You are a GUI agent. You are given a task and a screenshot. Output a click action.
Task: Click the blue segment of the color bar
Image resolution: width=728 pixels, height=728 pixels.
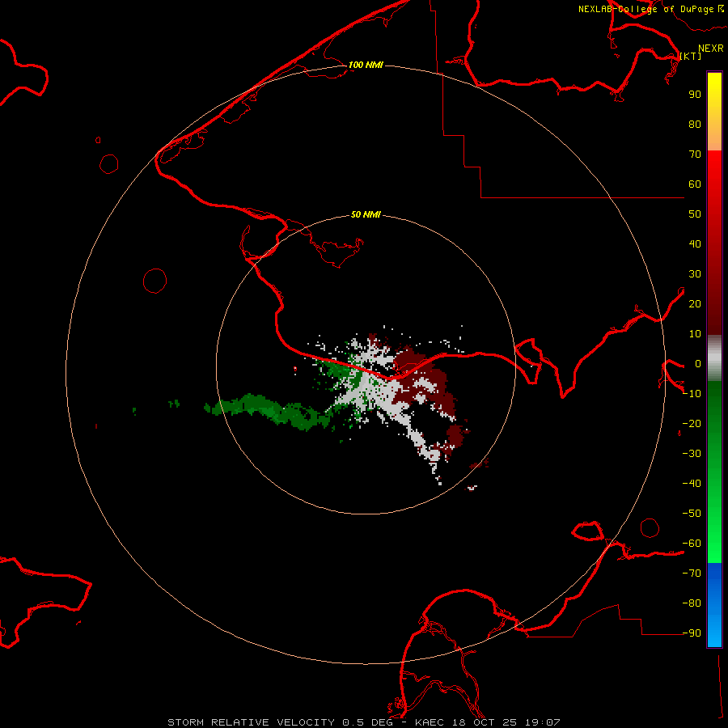(x=714, y=605)
